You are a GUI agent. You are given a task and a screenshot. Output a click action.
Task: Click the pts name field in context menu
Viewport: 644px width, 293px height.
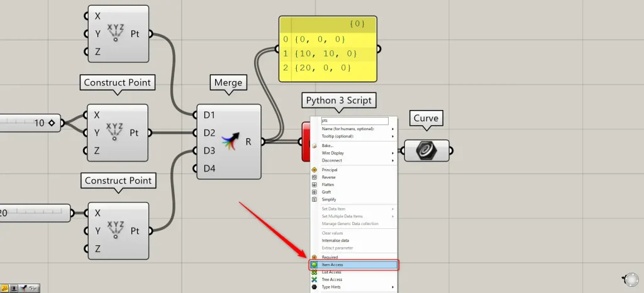tap(354, 121)
